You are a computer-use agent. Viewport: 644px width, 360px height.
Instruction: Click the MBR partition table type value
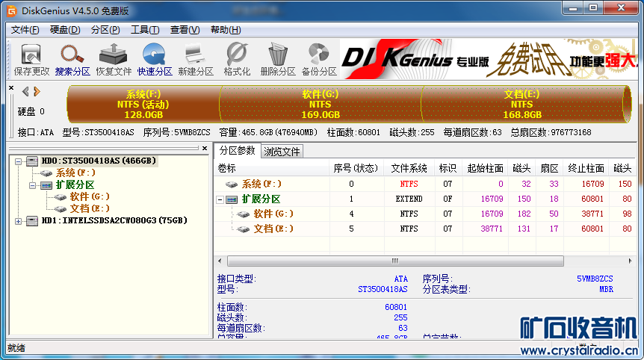point(606,289)
